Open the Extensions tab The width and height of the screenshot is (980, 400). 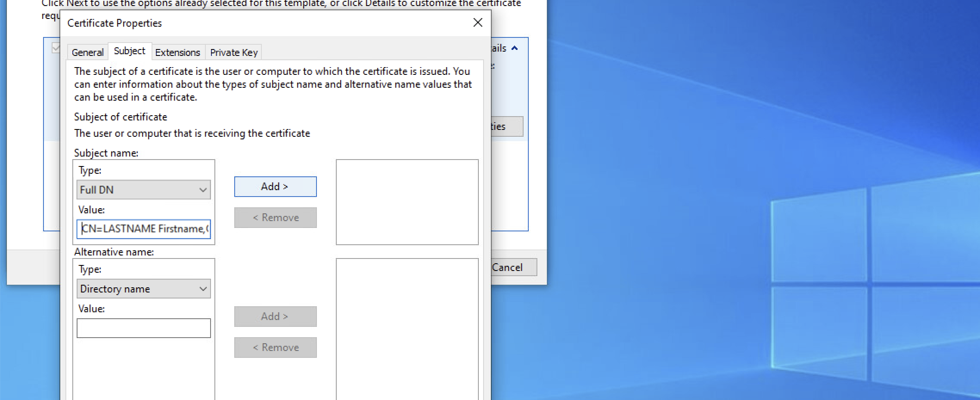point(178,52)
